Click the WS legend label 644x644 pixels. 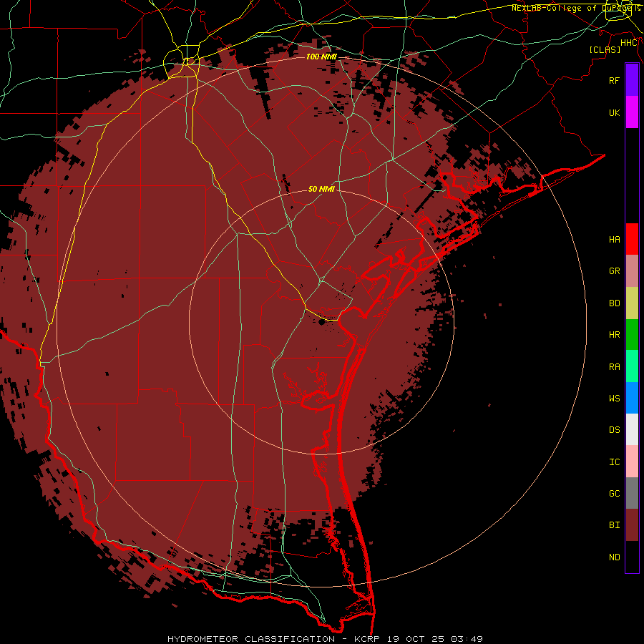pos(615,399)
